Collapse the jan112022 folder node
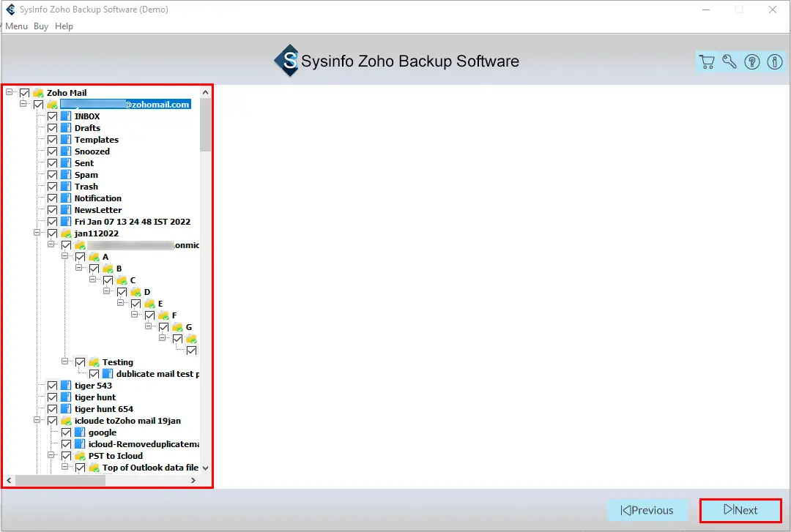 tap(37, 233)
